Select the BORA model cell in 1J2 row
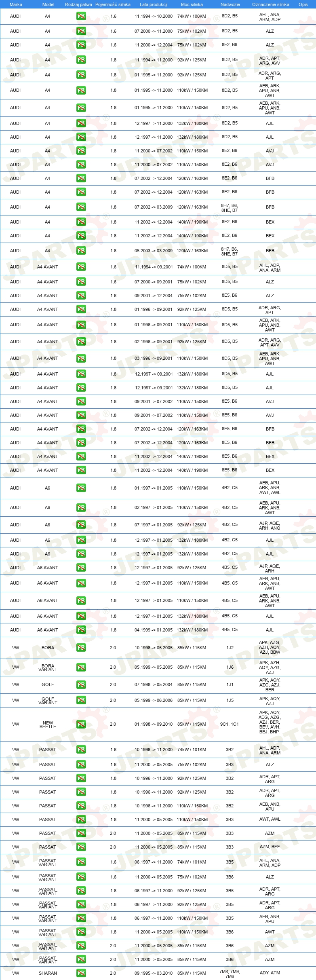Viewport: 316px width, 980px height. [x=48, y=648]
